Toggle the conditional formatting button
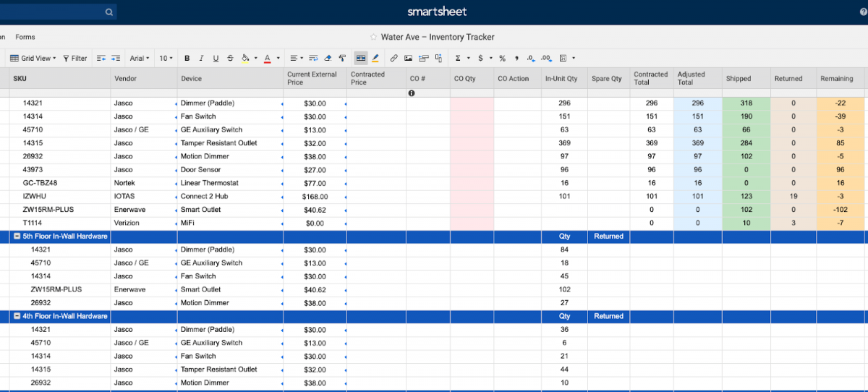Image resolution: width=868 pixels, height=392 pixels. 361,59
